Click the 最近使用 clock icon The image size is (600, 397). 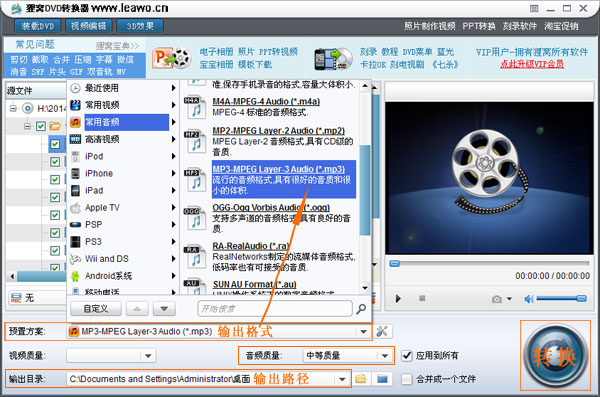(x=75, y=88)
